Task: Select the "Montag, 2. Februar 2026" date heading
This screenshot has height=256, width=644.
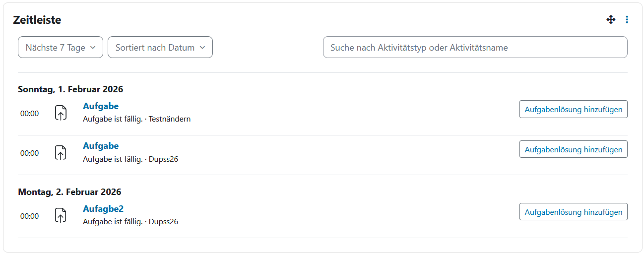Action: [x=69, y=192]
